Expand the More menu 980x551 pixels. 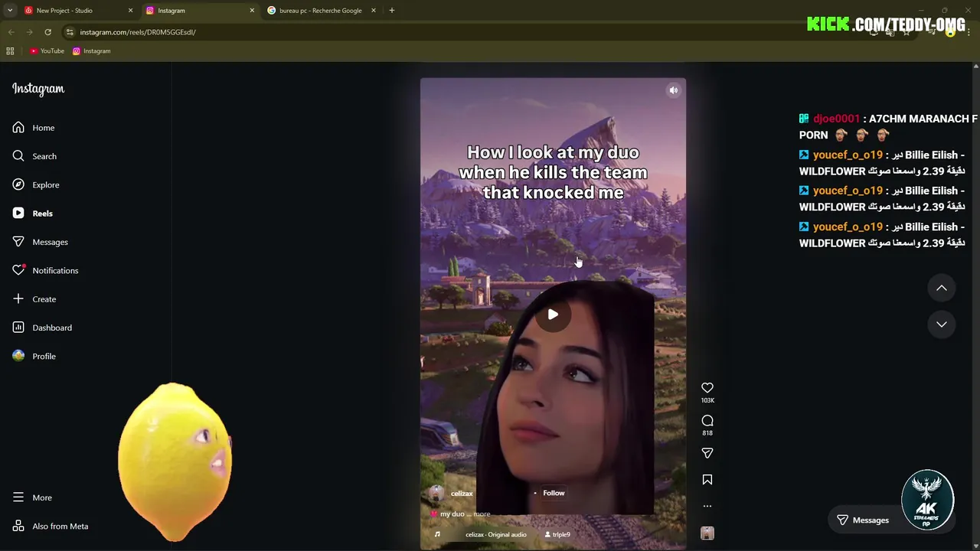[x=32, y=497]
